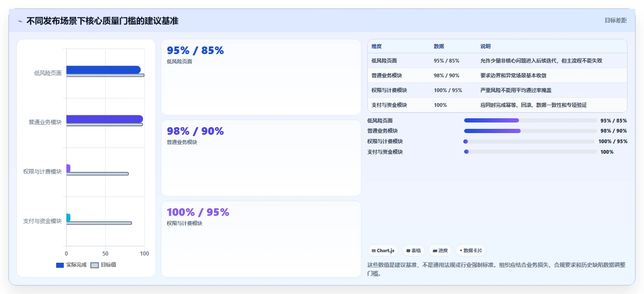Click the 数据 table column header
Viewport: 644px width, 294px height.
[x=439, y=46]
